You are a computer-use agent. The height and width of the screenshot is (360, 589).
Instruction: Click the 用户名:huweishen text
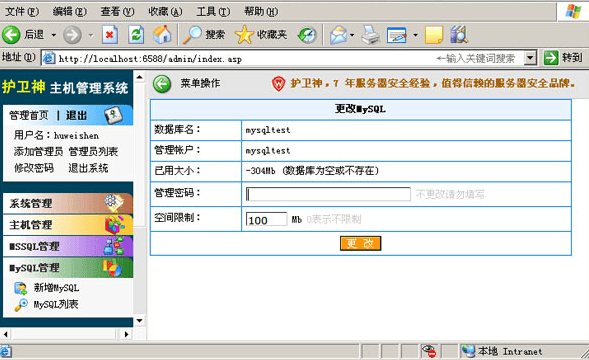coord(56,135)
